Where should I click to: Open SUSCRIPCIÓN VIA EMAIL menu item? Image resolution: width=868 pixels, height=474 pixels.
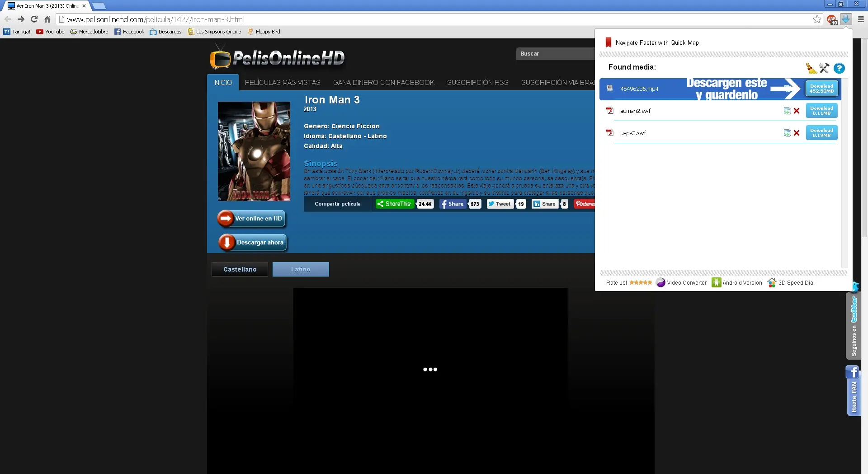click(x=557, y=82)
